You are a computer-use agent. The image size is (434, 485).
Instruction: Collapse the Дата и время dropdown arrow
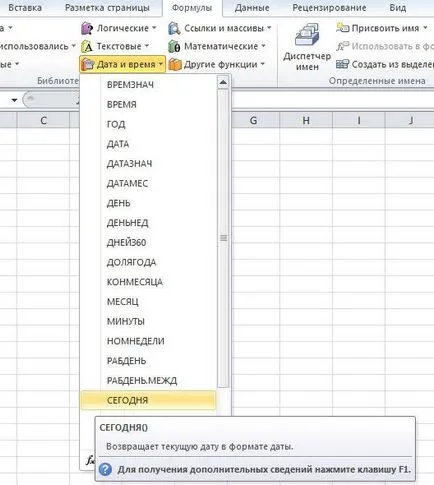tap(161, 64)
